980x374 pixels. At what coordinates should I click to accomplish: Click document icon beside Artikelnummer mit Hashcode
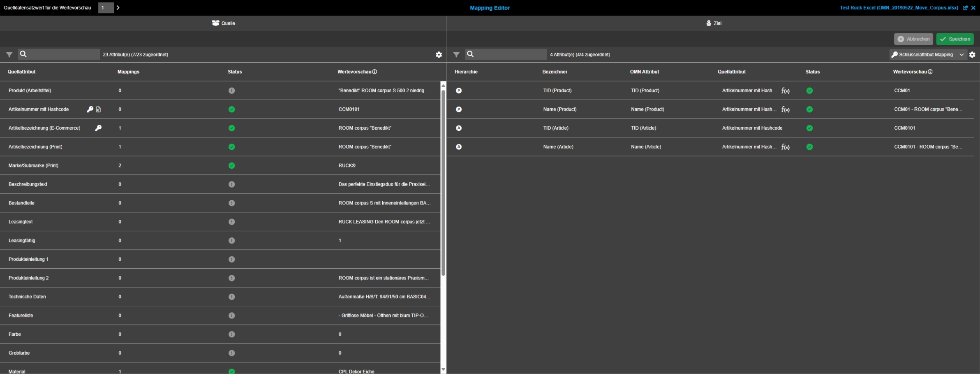tap(99, 109)
